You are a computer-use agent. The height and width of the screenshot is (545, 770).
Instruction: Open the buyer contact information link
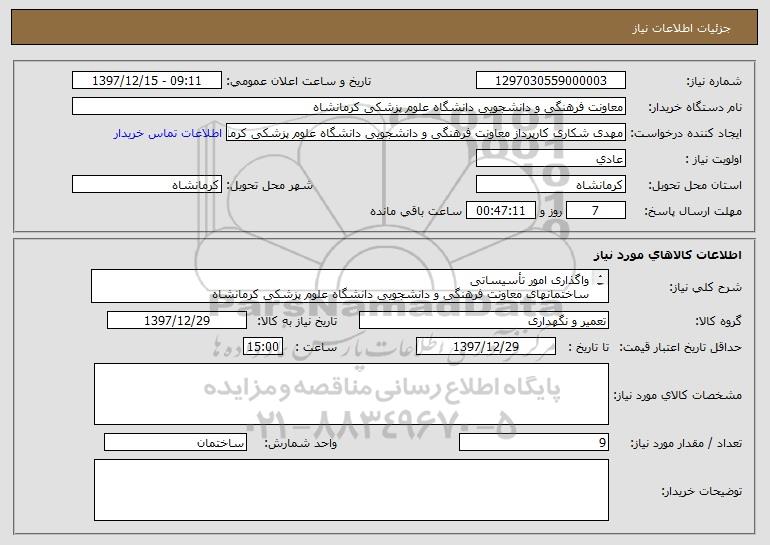pos(168,134)
